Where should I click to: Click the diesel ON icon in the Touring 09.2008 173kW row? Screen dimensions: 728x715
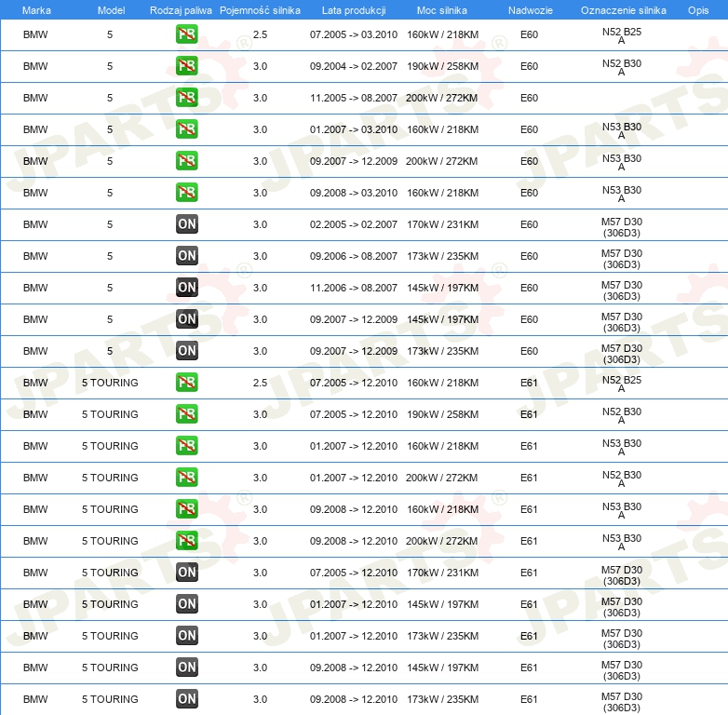186,699
